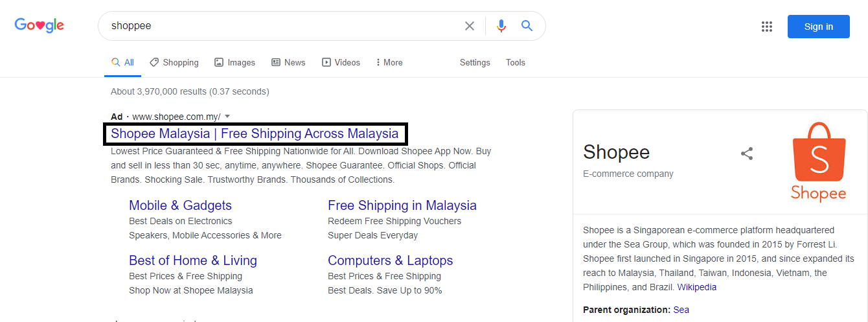Click the magnifying glass search button

[x=527, y=26]
